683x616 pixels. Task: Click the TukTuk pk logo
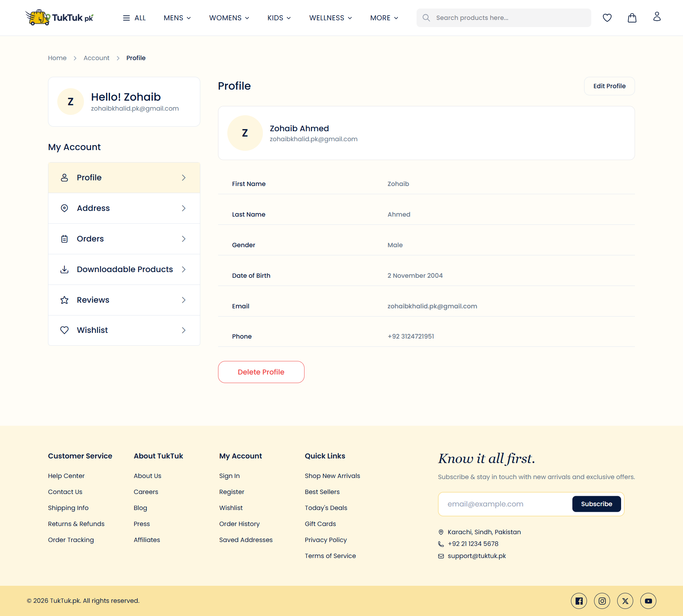[x=59, y=18]
